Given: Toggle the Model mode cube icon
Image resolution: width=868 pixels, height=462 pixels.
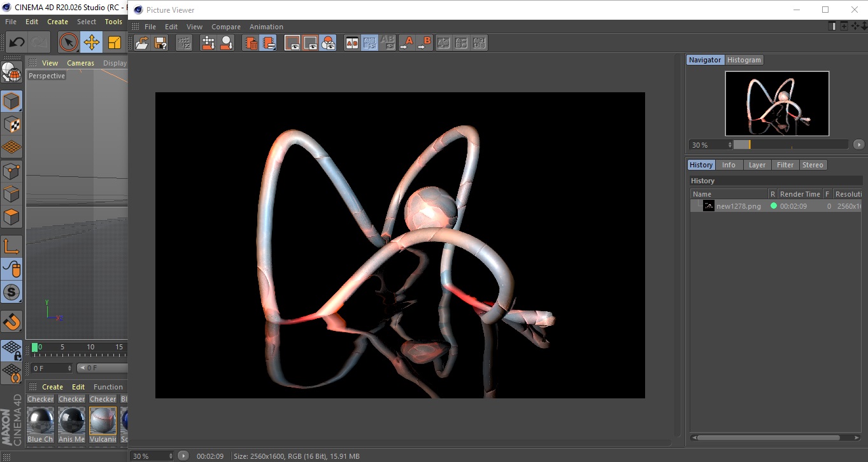Looking at the screenshot, I should pyautogui.click(x=11, y=101).
